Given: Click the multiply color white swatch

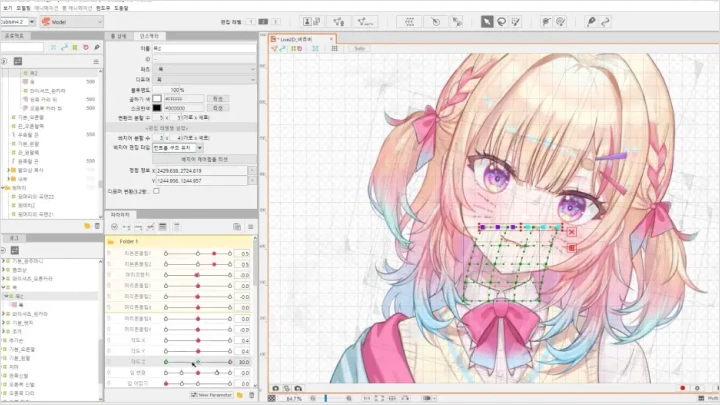Looking at the screenshot, I should 156,98.
